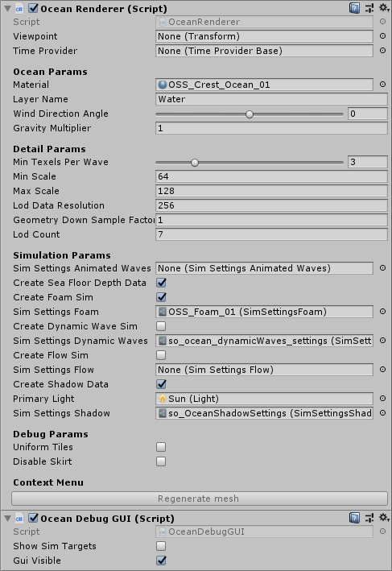Enable Create Flow Sim
This screenshot has height=571, width=392.
[x=161, y=355]
